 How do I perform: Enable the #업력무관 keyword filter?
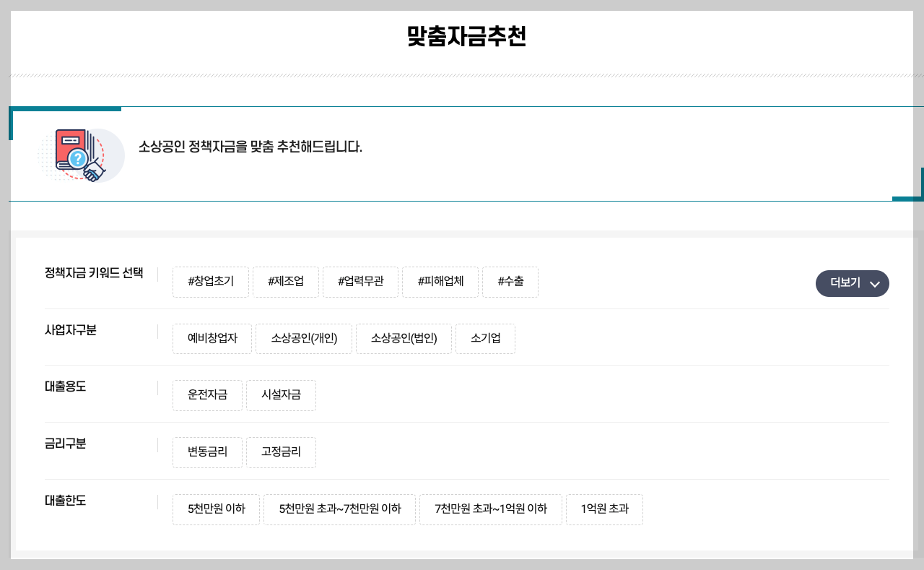(x=360, y=282)
